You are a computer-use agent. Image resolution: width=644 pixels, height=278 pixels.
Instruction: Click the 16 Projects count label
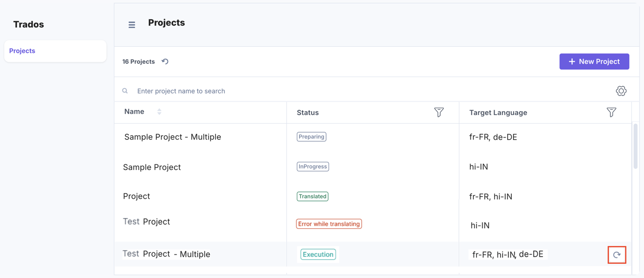pos(138,61)
